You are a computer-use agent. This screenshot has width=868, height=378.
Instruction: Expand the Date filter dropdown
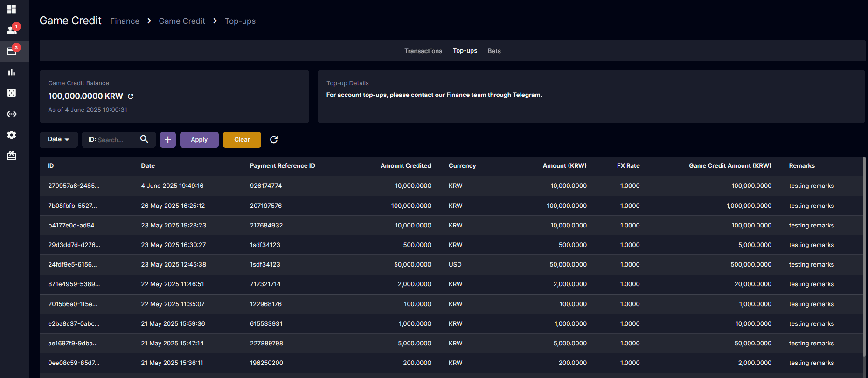coord(59,139)
